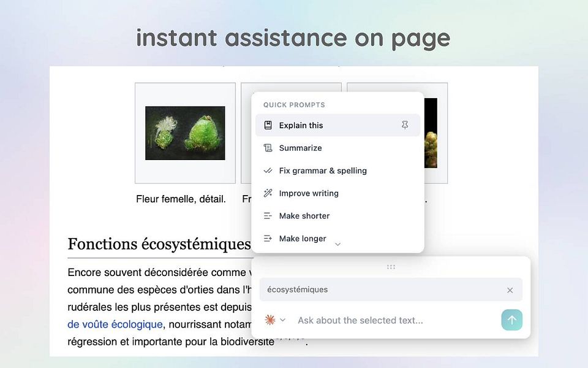Choose Make longer option
The image size is (588, 368).
coord(337,239)
